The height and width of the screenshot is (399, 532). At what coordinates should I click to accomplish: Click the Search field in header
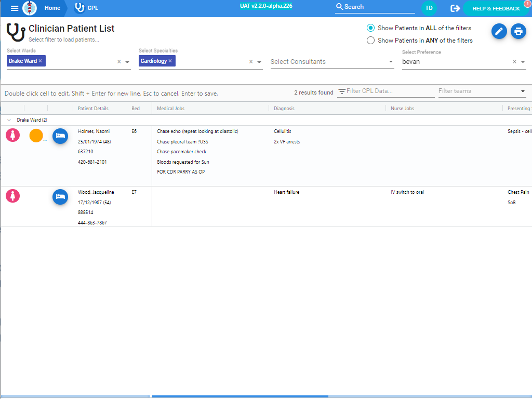click(375, 7)
